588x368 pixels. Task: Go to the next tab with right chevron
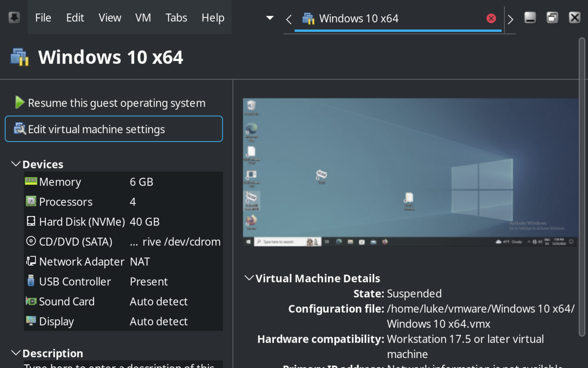click(510, 19)
